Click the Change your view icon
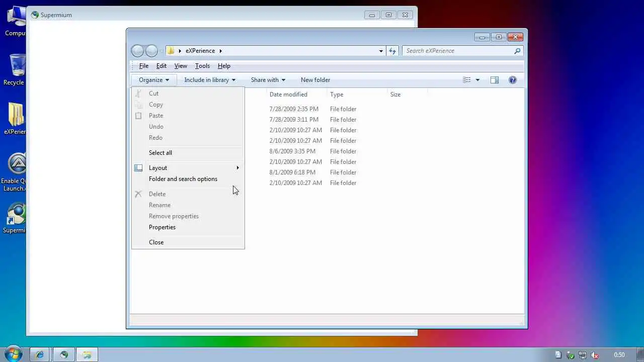644x362 pixels. tap(466, 80)
